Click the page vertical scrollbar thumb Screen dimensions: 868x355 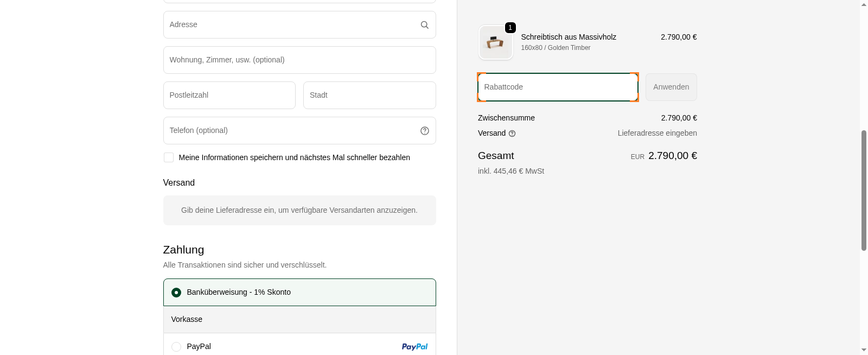tap(864, 190)
